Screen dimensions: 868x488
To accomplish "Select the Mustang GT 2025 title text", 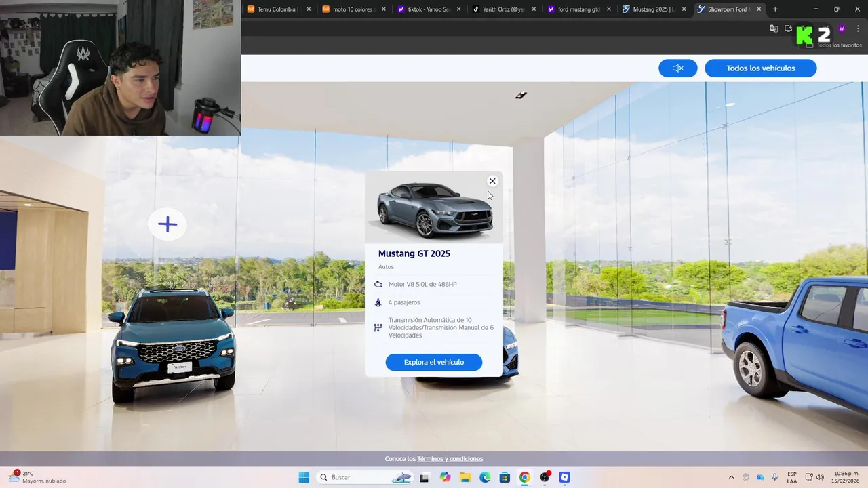I will point(414,253).
